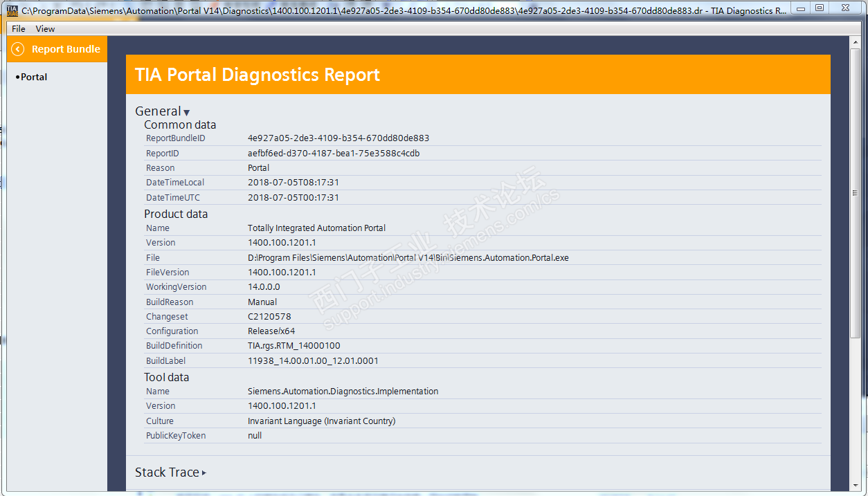Image resolution: width=868 pixels, height=496 pixels.
Task: Click the back arrow beside Report Bundle
Action: (x=18, y=49)
